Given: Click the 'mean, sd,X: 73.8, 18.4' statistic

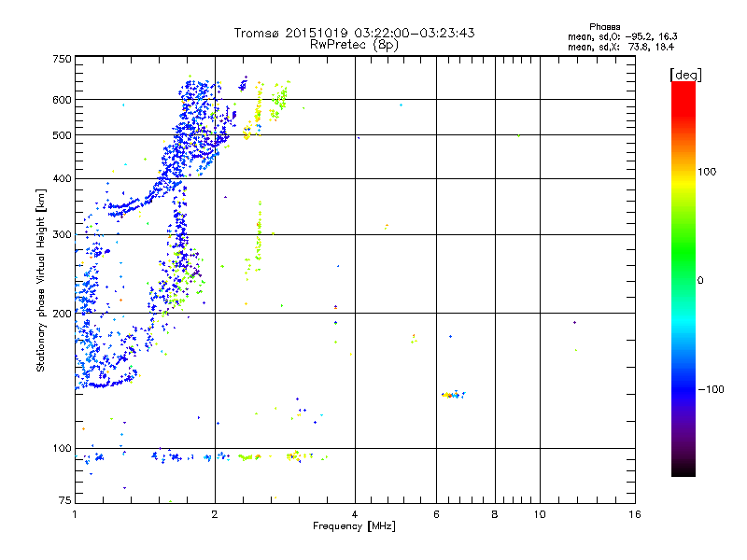Looking at the screenshot, I should (x=621, y=47).
